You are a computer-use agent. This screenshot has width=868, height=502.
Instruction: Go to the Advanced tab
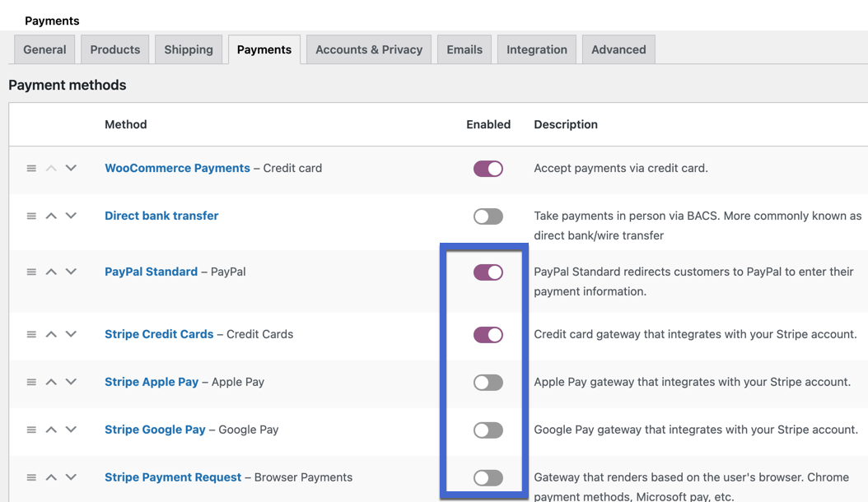click(619, 50)
